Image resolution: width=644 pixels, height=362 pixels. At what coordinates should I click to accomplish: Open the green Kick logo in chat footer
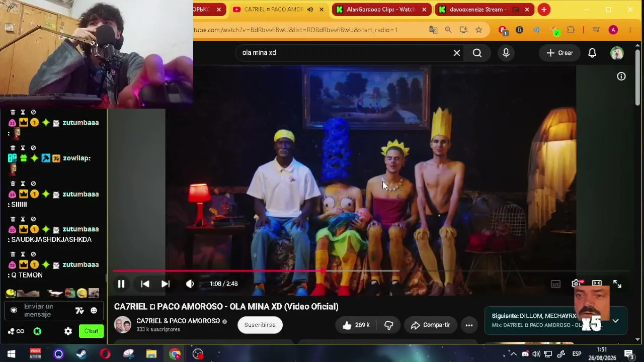(x=37, y=331)
